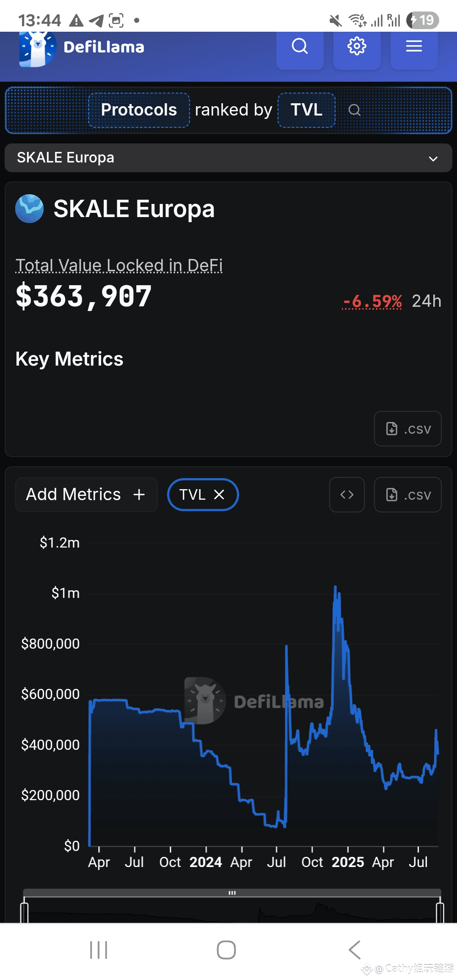Open the hamburger menu
Screen dimensions: 457x980
coord(414,47)
